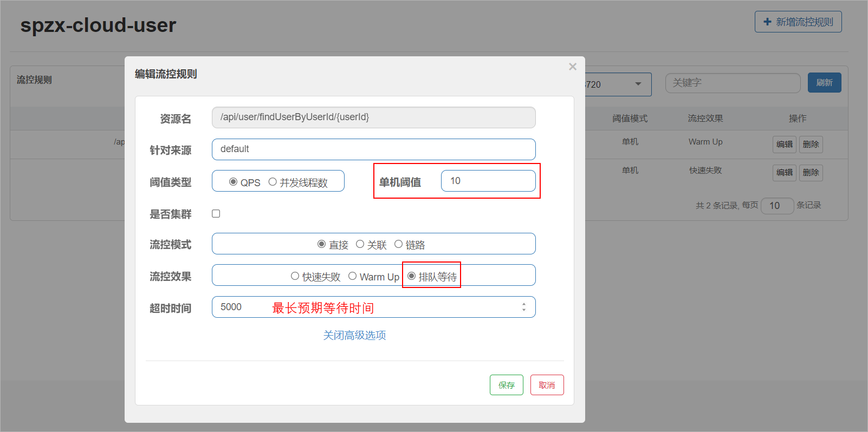The image size is (868, 432).
Task: Choose Warm Up flow control effect
Action: [x=352, y=276]
